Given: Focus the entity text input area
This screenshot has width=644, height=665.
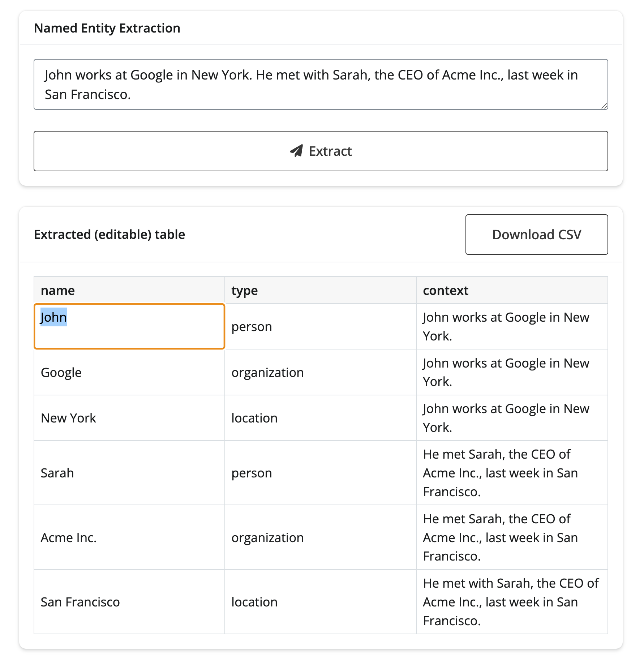Looking at the screenshot, I should pyautogui.click(x=321, y=85).
